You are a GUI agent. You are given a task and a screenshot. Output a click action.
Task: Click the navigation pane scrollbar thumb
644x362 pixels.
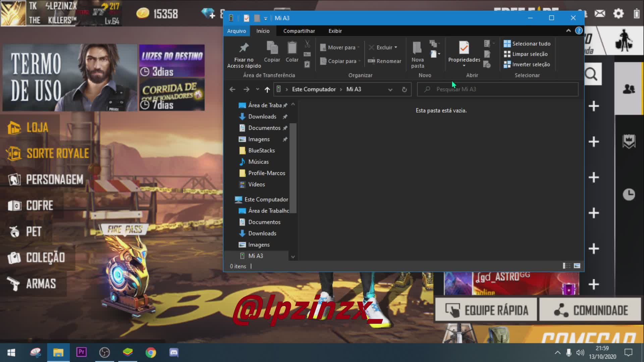point(293,168)
